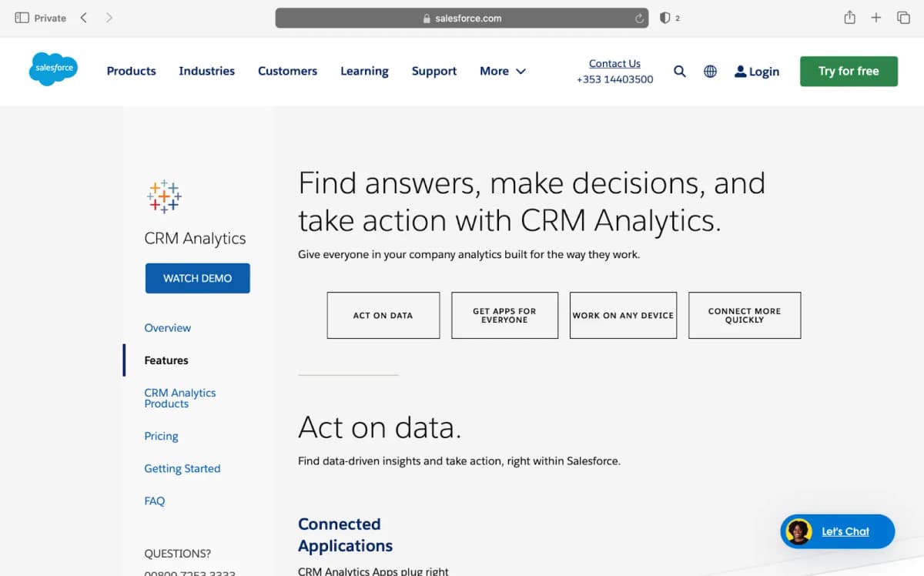Click the Tableau CRM Analytics plus-sign logo
The height and width of the screenshot is (576, 924).
(x=164, y=196)
